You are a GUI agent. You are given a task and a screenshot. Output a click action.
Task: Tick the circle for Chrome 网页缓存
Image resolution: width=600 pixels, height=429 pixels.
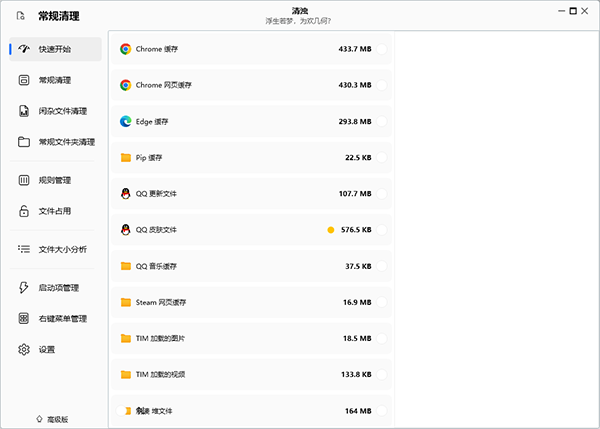tap(382, 85)
